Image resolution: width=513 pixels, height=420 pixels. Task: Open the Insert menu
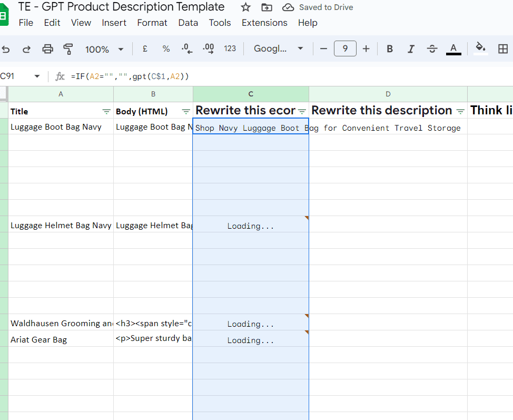pyautogui.click(x=114, y=23)
